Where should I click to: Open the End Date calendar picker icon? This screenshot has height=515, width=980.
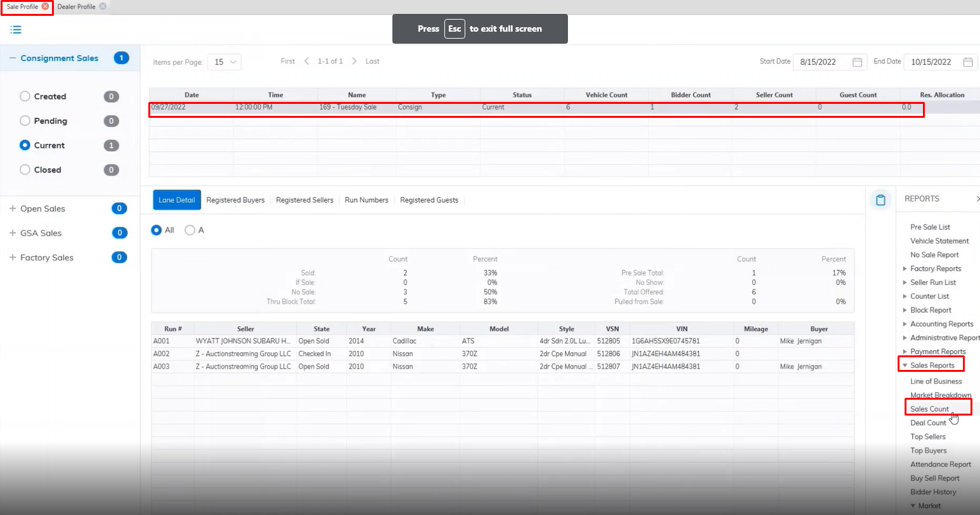click(x=968, y=62)
